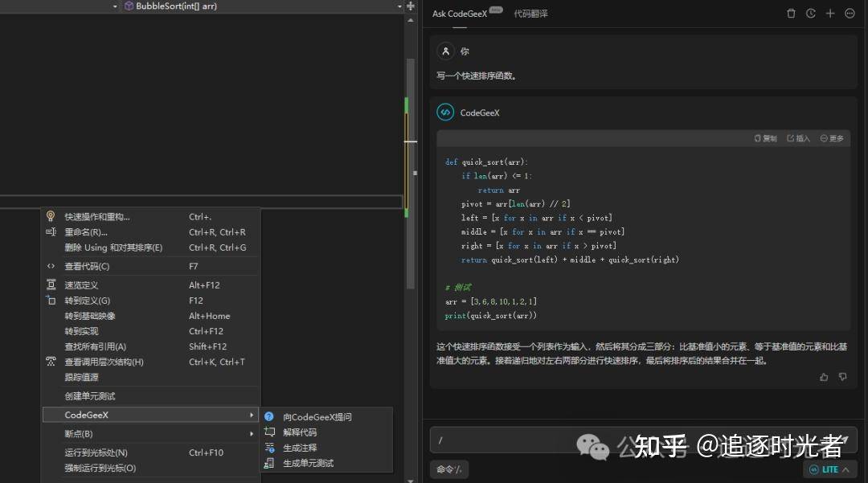Click the call hierarchy icon beside 查看调用层次结构
Screen dimensions: 868x483
[51, 362]
